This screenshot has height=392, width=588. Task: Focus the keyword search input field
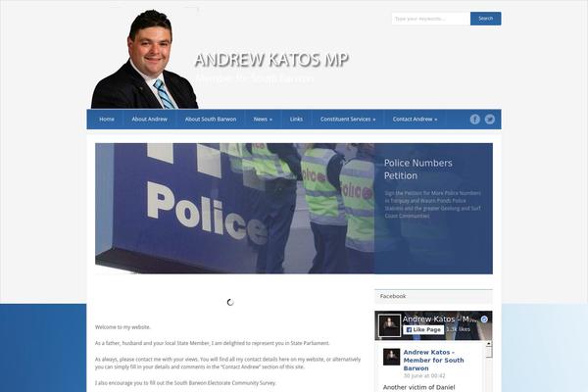431,19
